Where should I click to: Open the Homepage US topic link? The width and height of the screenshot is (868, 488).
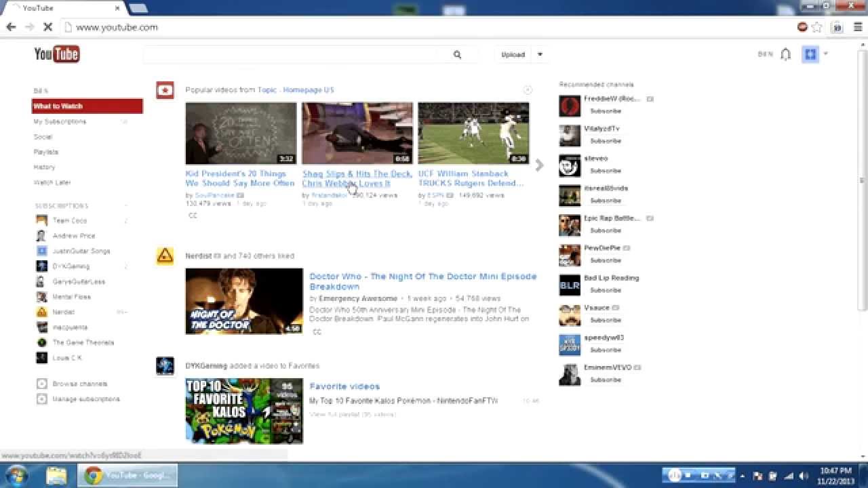click(x=309, y=90)
